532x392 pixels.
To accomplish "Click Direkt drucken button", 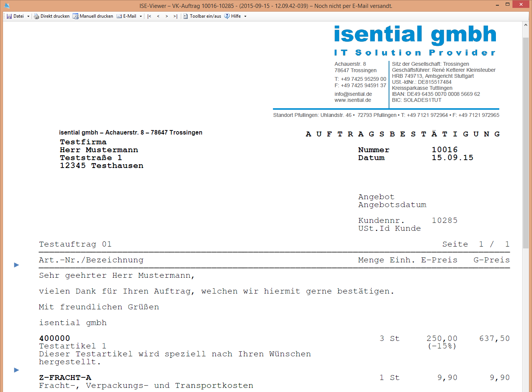I will coord(52,16).
